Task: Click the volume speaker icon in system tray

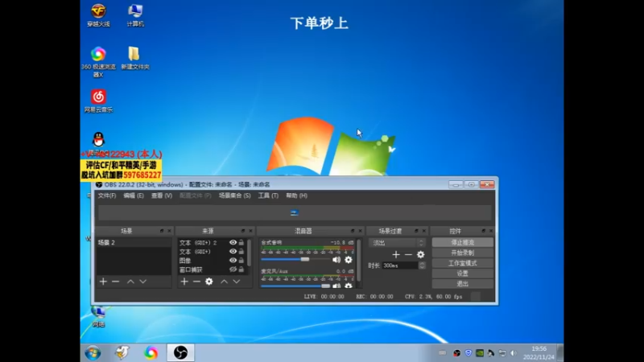Action: click(514, 353)
